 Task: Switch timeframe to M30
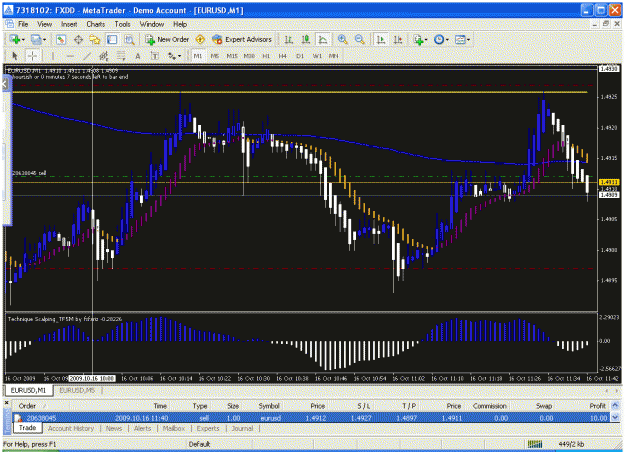[249, 56]
